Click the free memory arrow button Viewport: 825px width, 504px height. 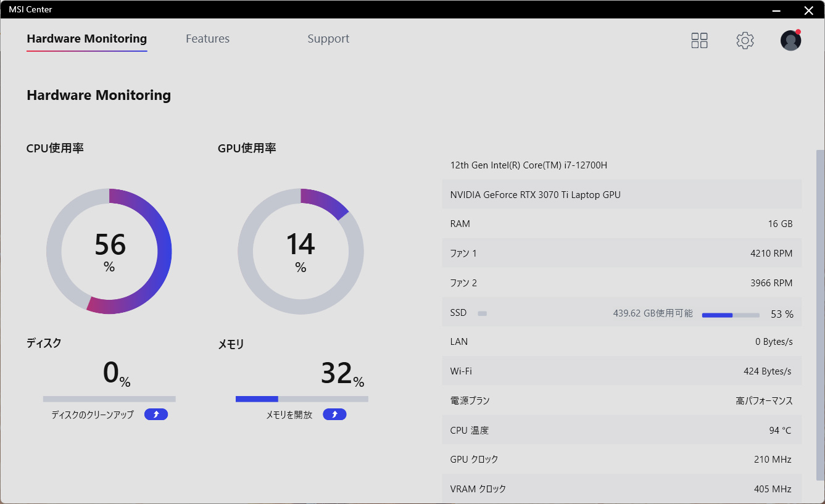pos(334,415)
